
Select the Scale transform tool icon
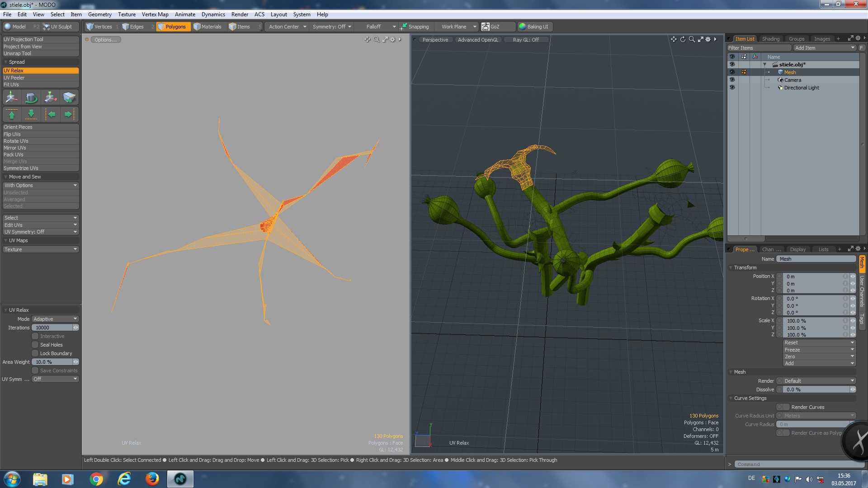point(51,98)
